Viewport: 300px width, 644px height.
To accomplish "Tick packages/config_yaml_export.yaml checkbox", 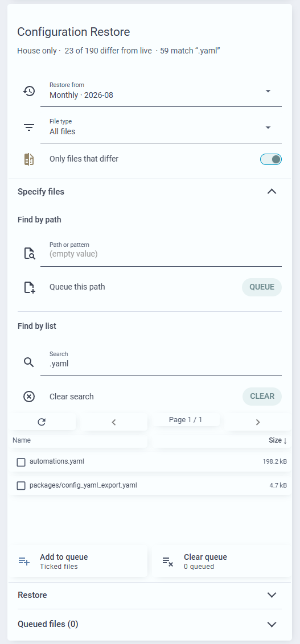I will [x=21, y=485].
